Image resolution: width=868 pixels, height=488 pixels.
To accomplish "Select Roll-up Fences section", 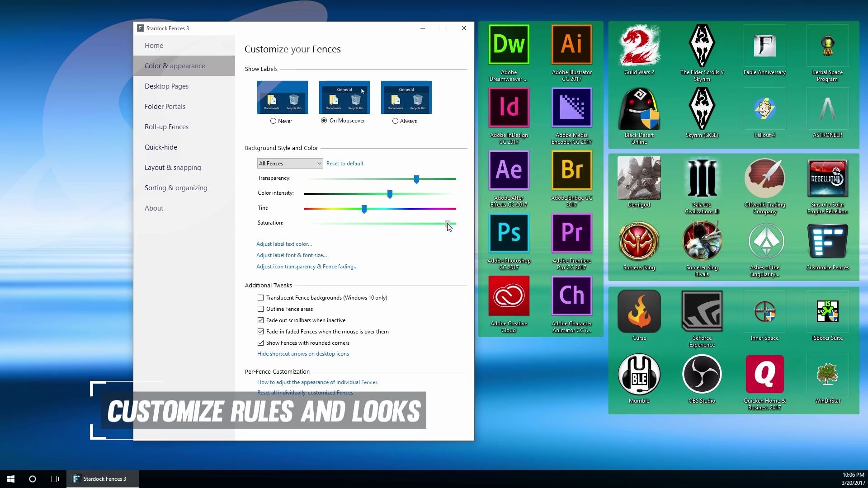I will point(184,127).
